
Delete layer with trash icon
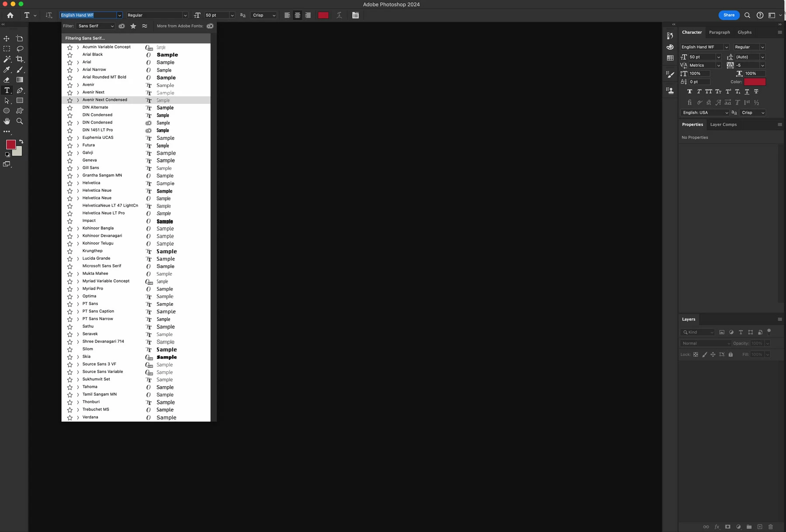pyautogui.click(x=770, y=527)
